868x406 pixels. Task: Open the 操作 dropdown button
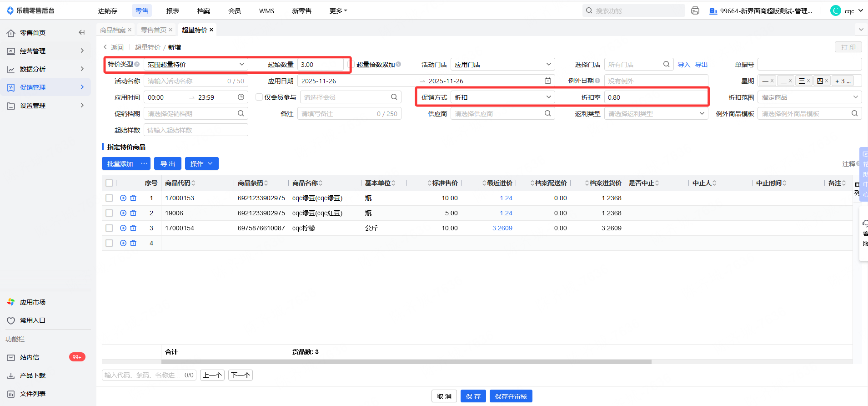tap(201, 163)
